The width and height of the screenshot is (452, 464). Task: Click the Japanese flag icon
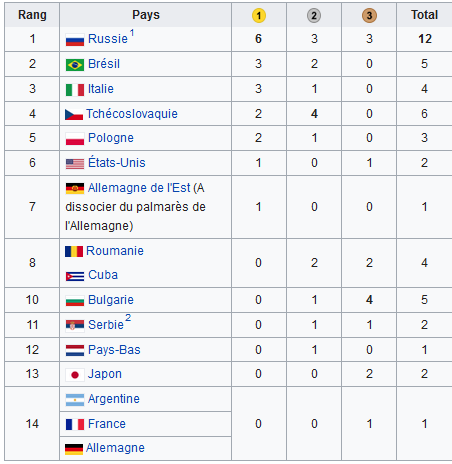75,375
